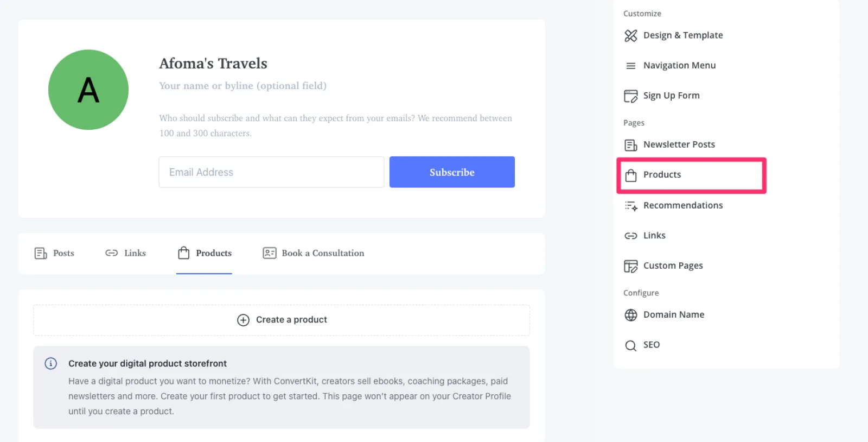Click the info icon in storefront notice
This screenshot has width=868, height=442.
pos(50,363)
